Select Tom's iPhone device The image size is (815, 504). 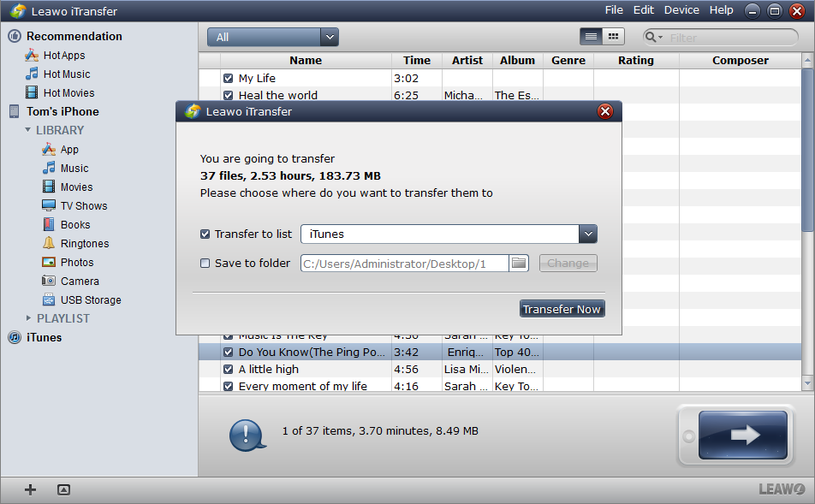tap(62, 111)
